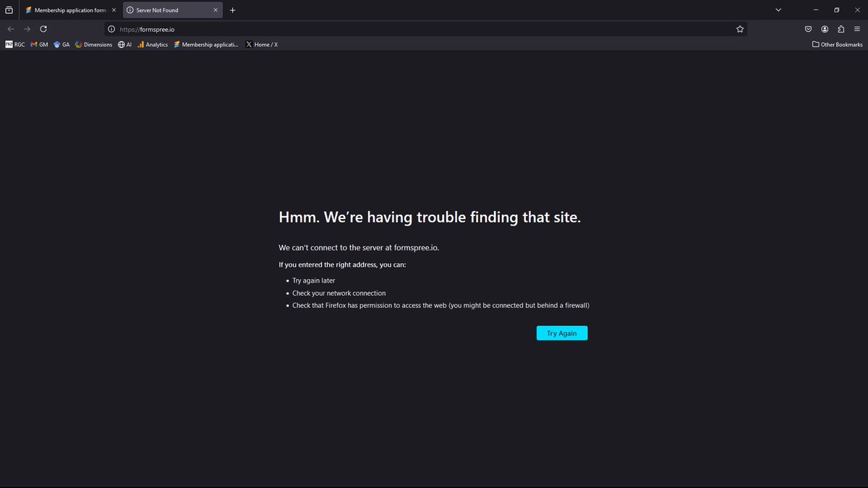Open the Home / X bookmark
The image size is (868, 488).
pyautogui.click(x=262, y=44)
